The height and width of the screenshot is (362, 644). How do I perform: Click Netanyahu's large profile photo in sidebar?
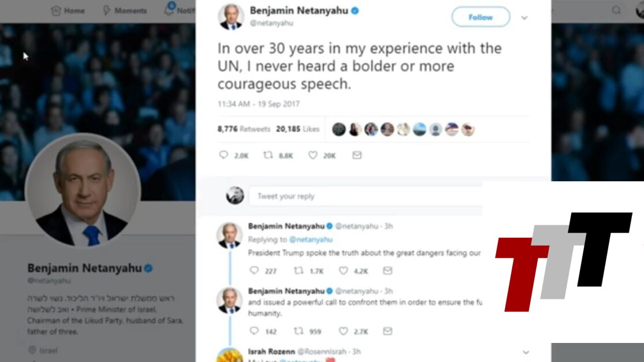tap(83, 191)
